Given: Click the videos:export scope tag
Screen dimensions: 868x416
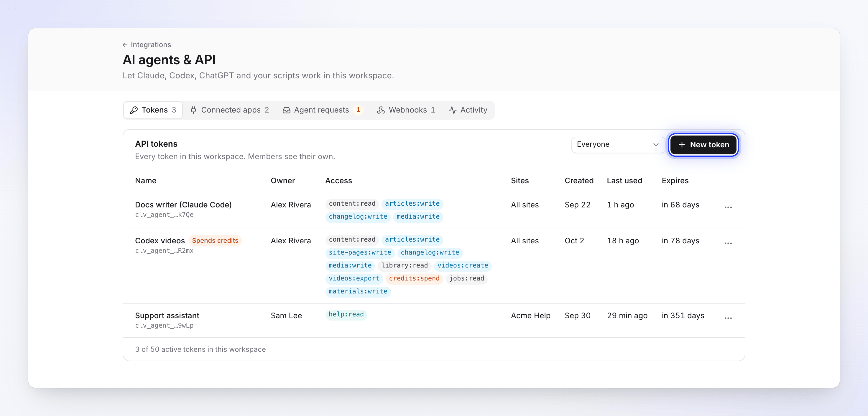Looking at the screenshot, I should coord(354,278).
